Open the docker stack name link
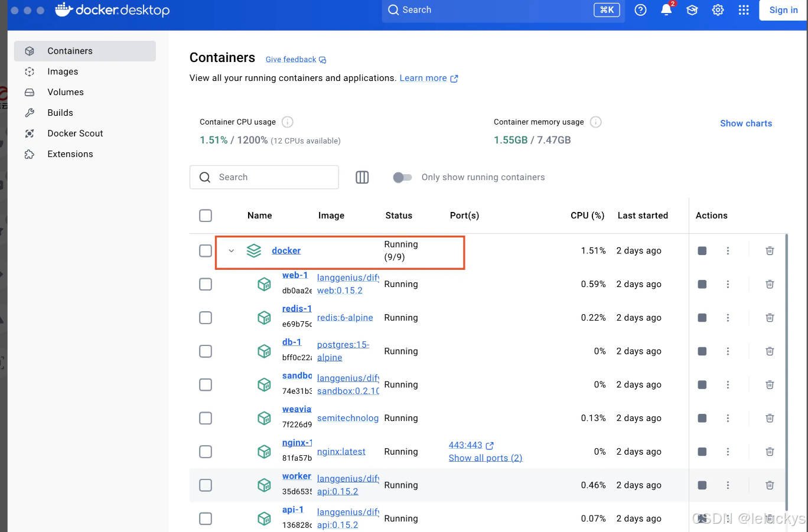Screen dimensions: 808x532 point(286,251)
